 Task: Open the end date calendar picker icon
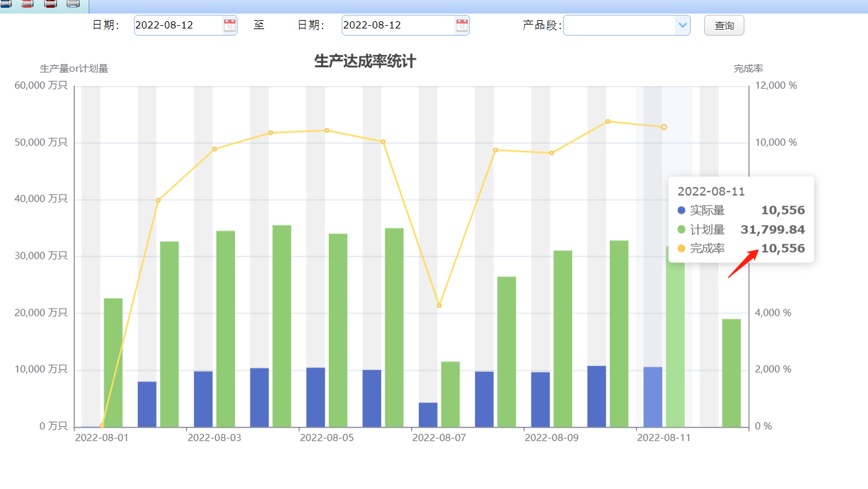click(462, 25)
